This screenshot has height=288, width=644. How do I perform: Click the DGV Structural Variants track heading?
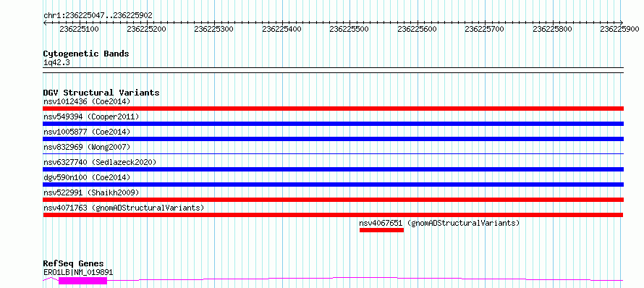click(x=101, y=93)
